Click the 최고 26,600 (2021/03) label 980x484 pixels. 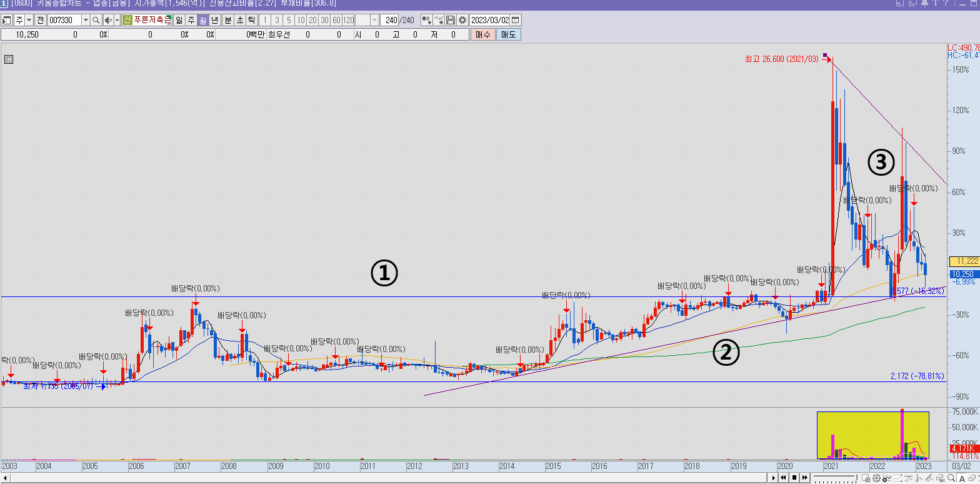pos(781,59)
